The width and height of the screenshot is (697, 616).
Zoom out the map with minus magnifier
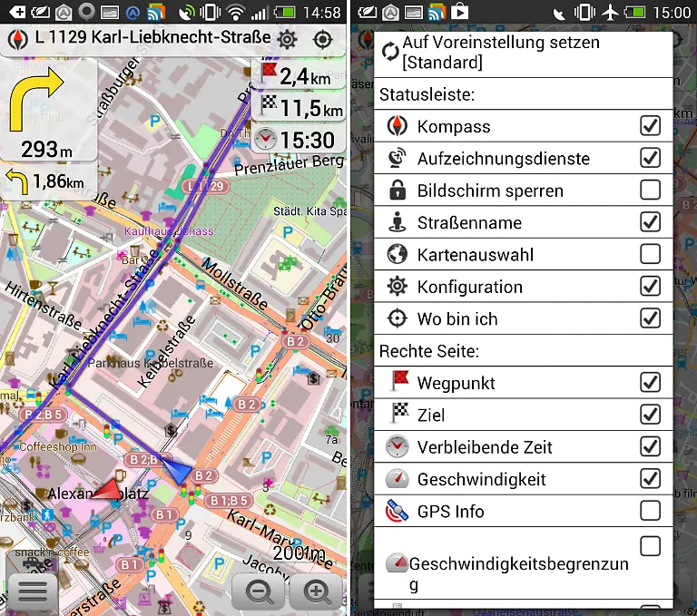(x=260, y=592)
